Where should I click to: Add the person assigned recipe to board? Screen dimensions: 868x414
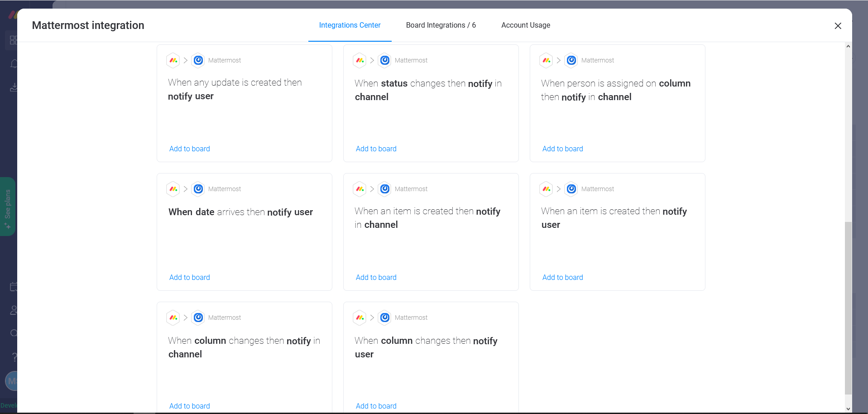pyautogui.click(x=562, y=149)
